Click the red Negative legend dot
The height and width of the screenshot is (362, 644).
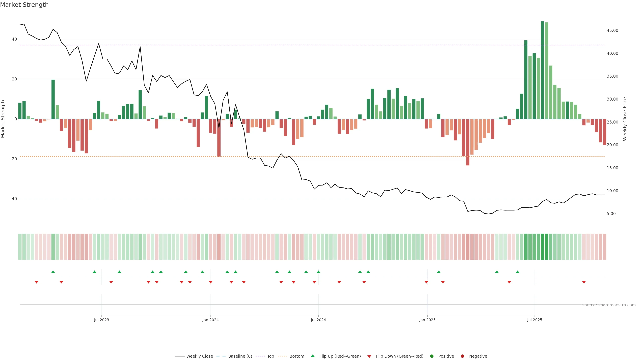462,356
